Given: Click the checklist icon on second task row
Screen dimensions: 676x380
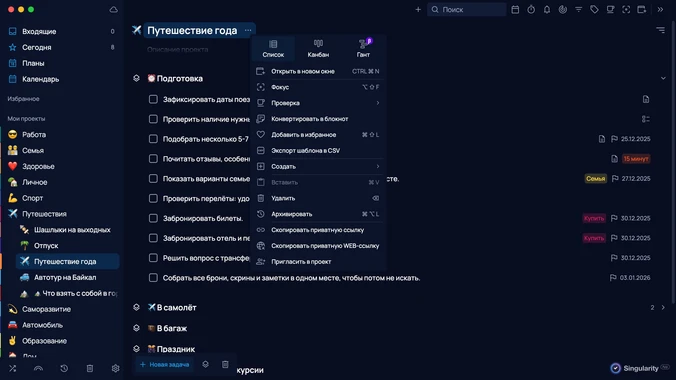Looking at the screenshot, I should [x=646, y=119].
